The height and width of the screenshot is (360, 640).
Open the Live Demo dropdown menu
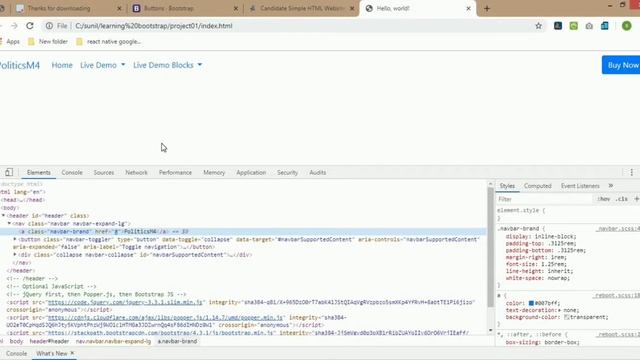(102, 65)
